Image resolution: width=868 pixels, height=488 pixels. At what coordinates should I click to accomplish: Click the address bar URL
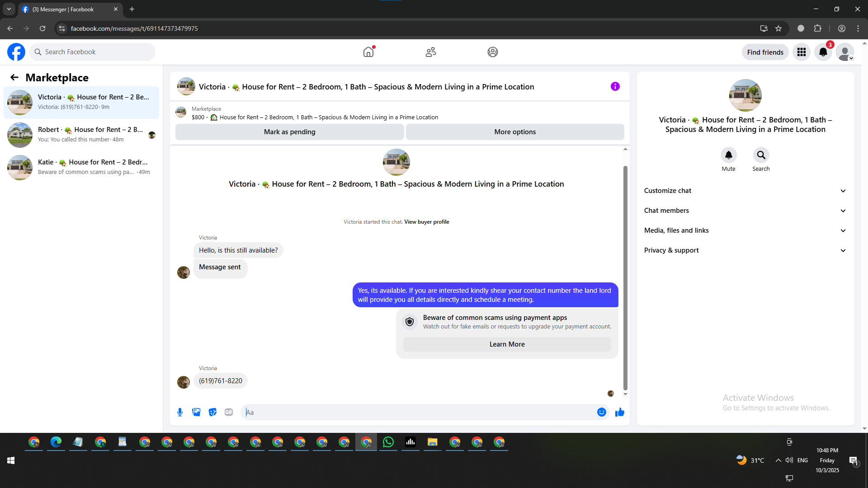tap(134, 28)
